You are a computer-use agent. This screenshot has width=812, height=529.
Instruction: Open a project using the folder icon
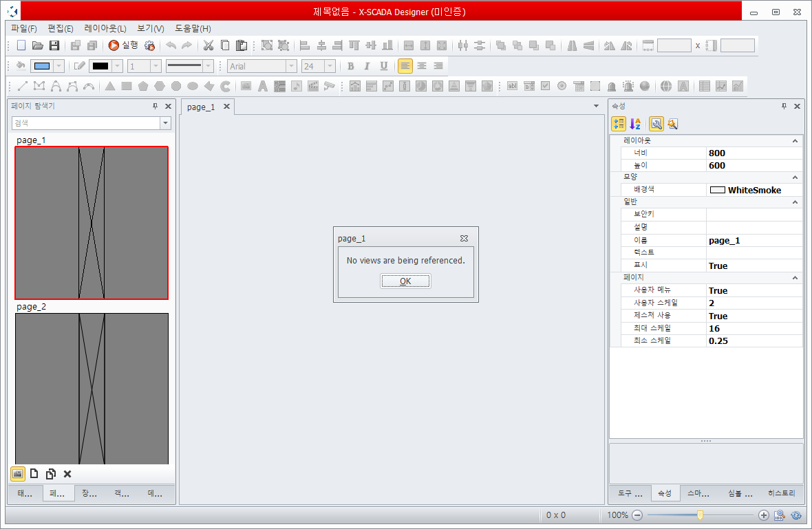(37, 45)
